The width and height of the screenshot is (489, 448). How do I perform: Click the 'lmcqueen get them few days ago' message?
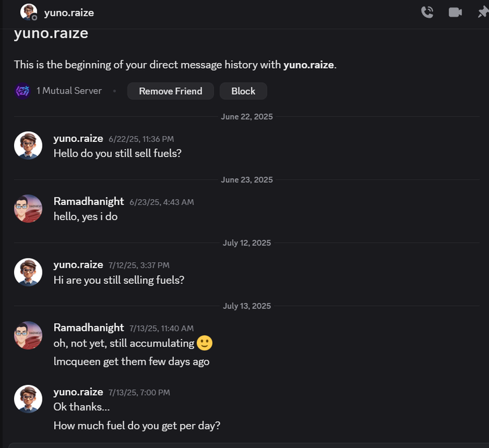click(131, 361)
